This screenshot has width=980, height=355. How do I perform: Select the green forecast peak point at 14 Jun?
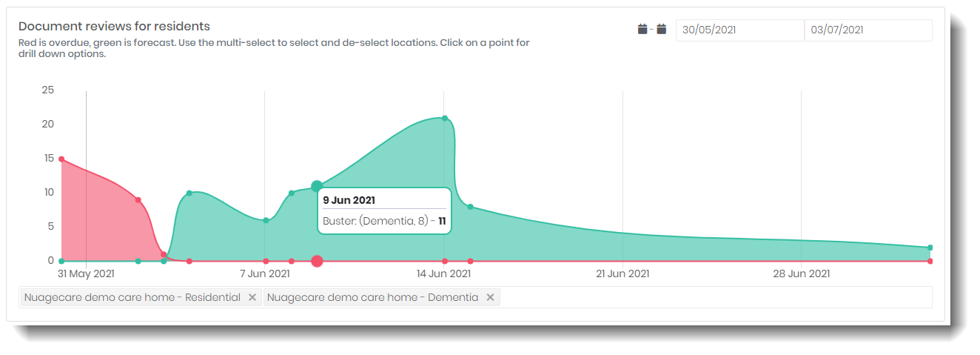445,118
